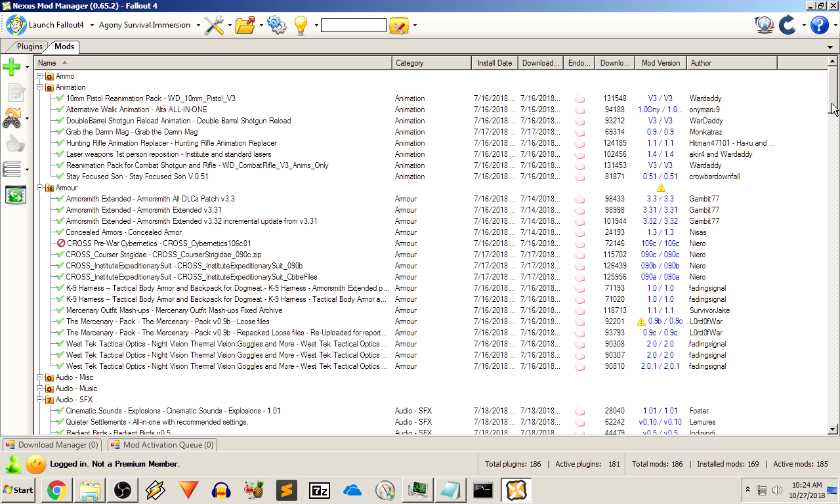Click the yellow smiley face status icon
The image size is (840, 504).
click(x=36, y=464)
